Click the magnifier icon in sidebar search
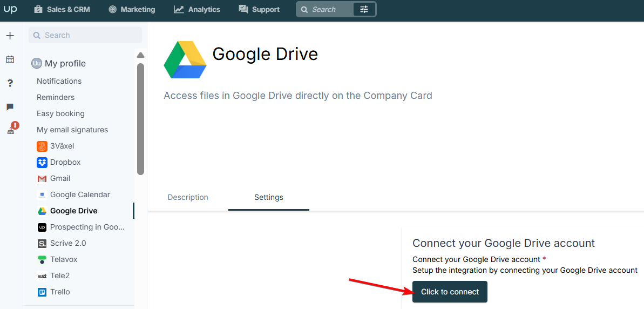 pos(37,35)
